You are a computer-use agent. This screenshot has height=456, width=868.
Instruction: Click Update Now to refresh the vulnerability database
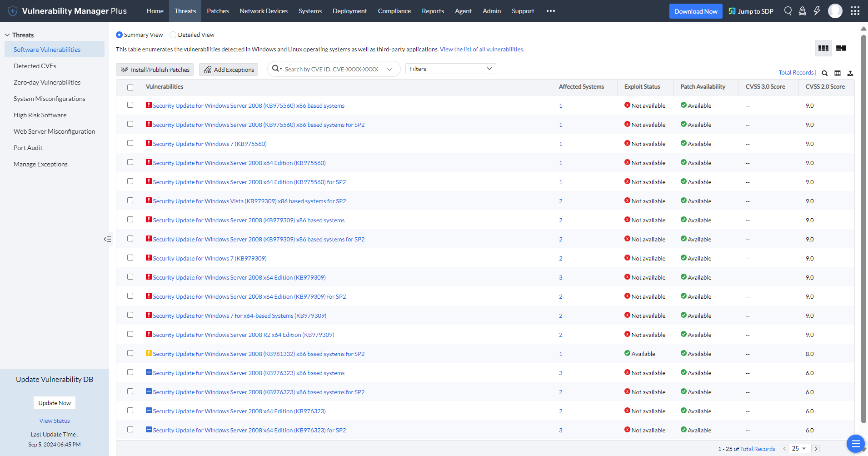pos(54,403)
